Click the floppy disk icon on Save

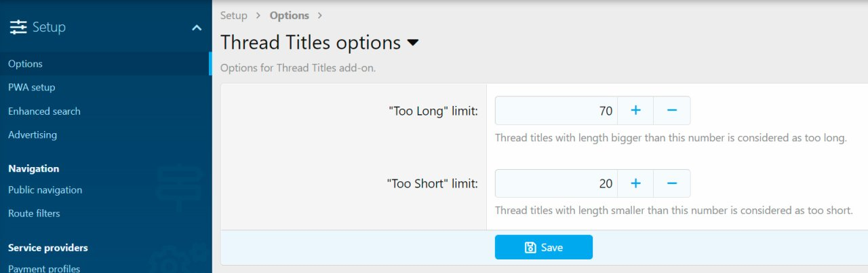coord(531,247)
